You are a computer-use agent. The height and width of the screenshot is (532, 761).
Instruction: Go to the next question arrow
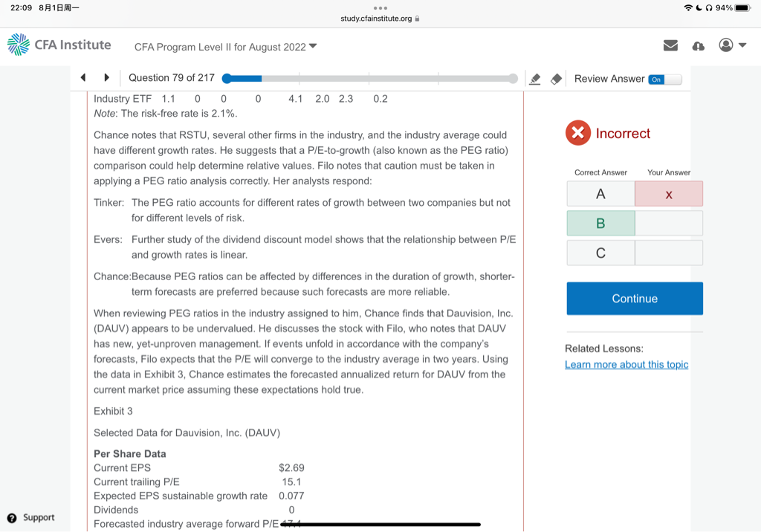[107, 77]
